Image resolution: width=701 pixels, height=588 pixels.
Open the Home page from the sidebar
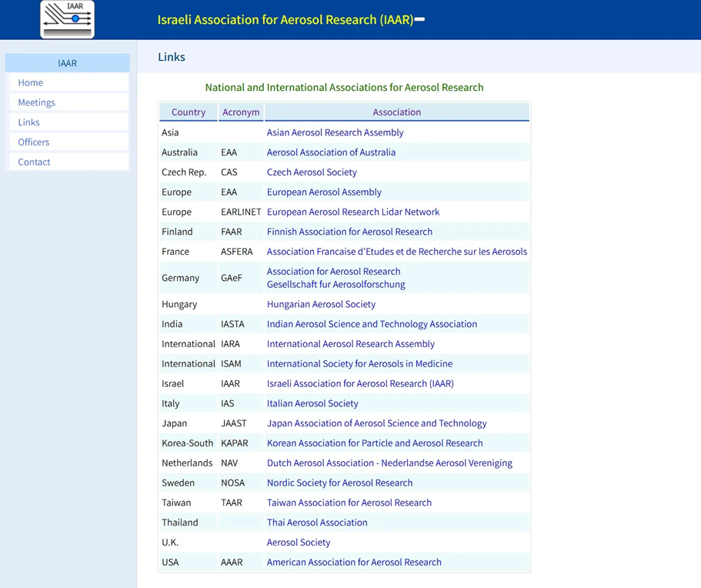pyautogui.click(x=68, y=82)
